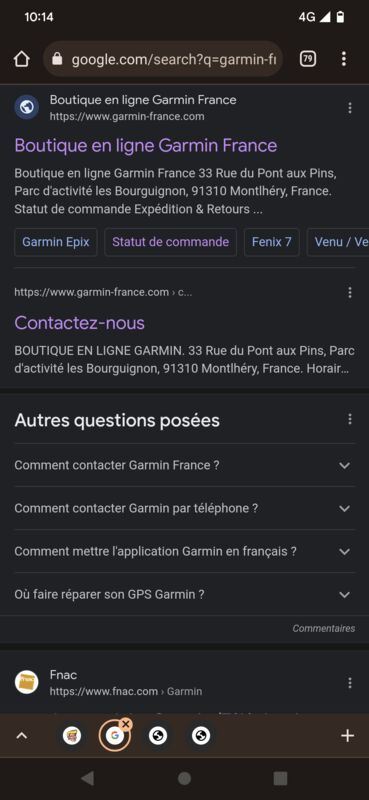Select the Garmin Epix sitelink chip

coord(56,242)
